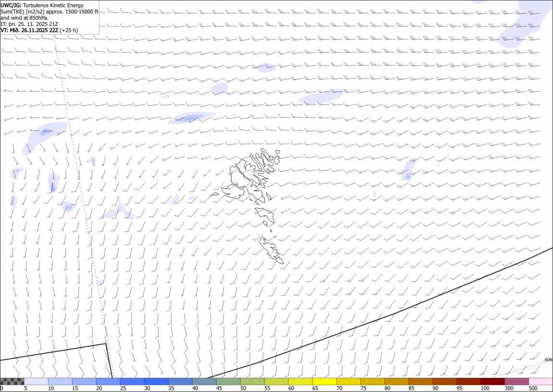
Task: Click the legend value '0'
Action: coord(2,388)
